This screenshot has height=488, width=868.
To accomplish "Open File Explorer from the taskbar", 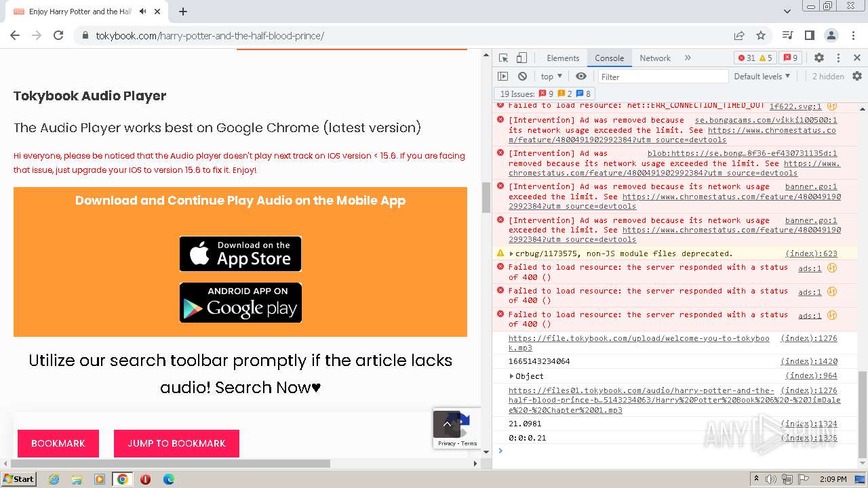I will tap(77, 479).
